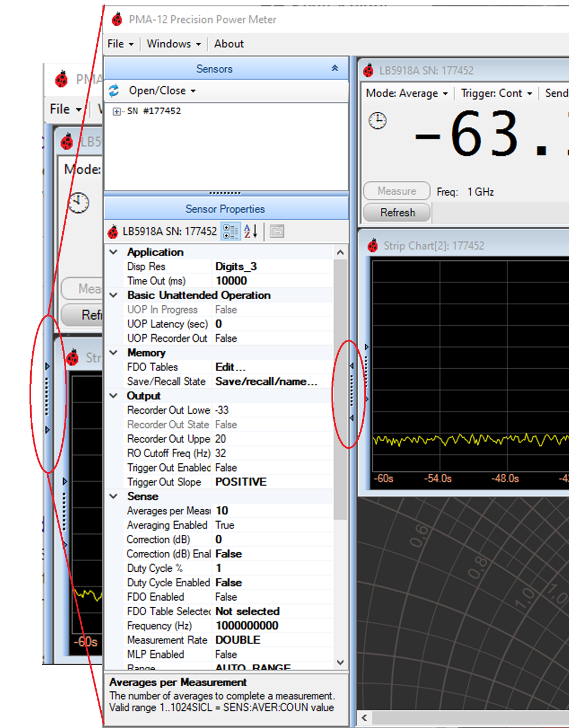Click PMA ladybug title icon in the background window
The height and width of the screenshot is (728, 569).
(61, 79)
